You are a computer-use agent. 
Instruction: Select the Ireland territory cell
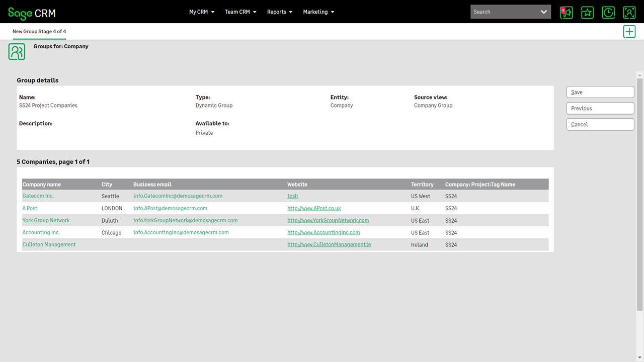click(x=420, y=245)
